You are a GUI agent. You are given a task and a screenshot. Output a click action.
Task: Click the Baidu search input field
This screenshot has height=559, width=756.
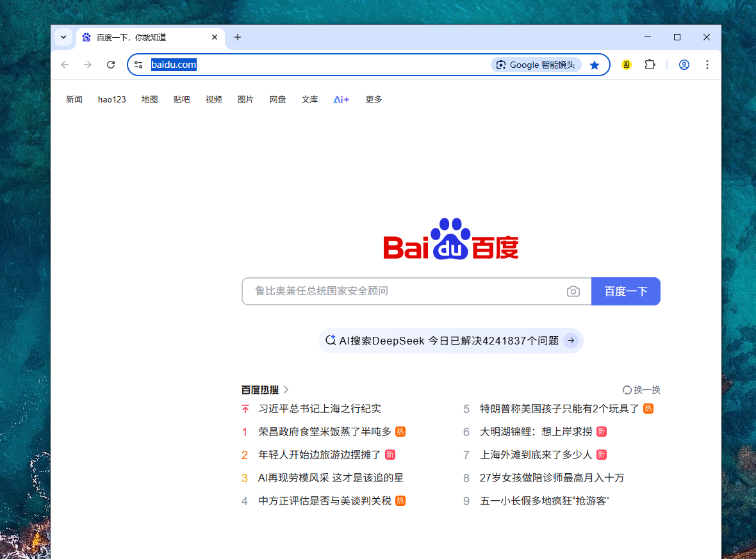404,291
